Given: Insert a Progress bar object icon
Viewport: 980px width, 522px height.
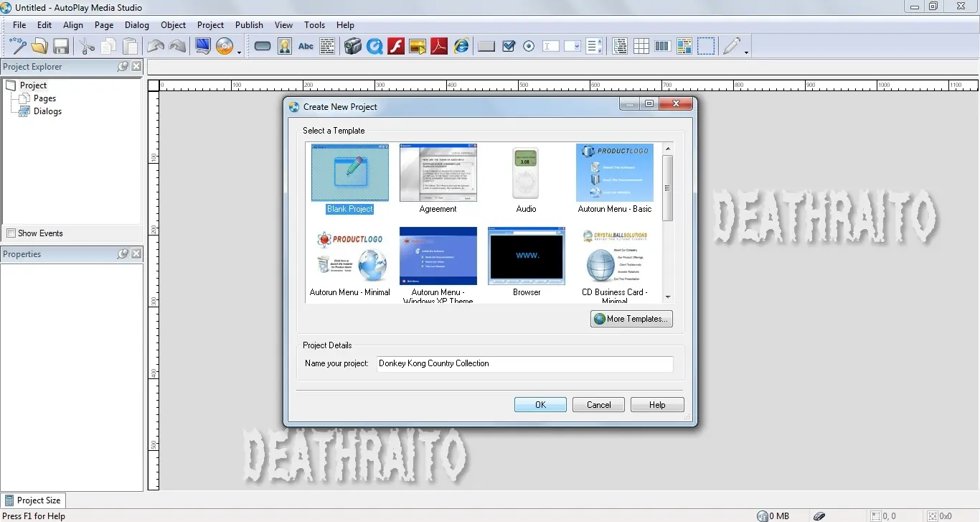Looking at the screenshot, I should click(662, 47).
